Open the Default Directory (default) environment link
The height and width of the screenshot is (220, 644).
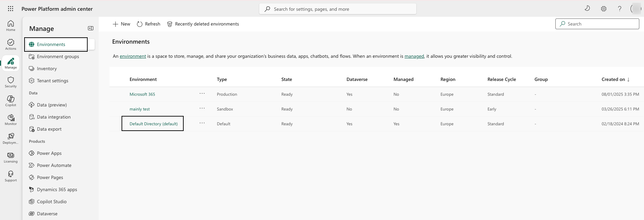pyautogui.click(x=153, y=124)
